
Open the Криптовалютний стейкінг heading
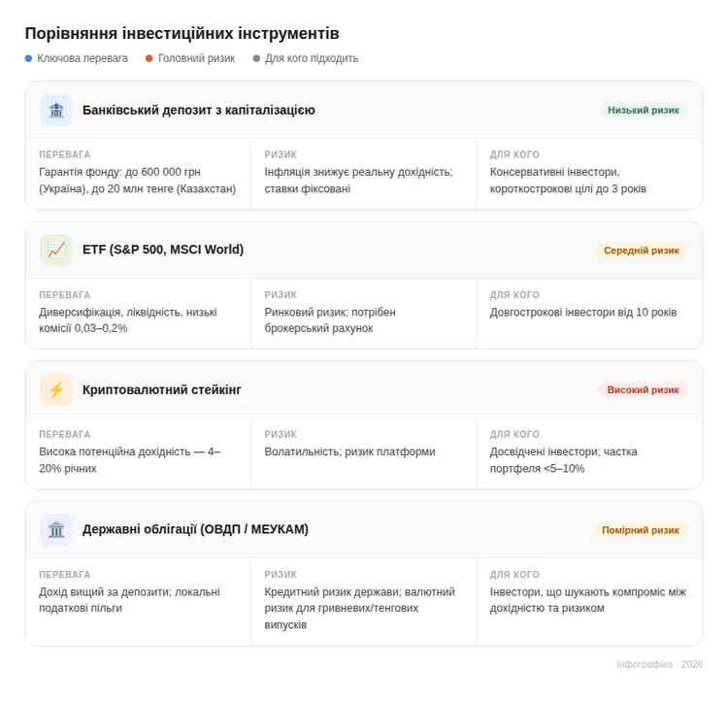[162, 389]
